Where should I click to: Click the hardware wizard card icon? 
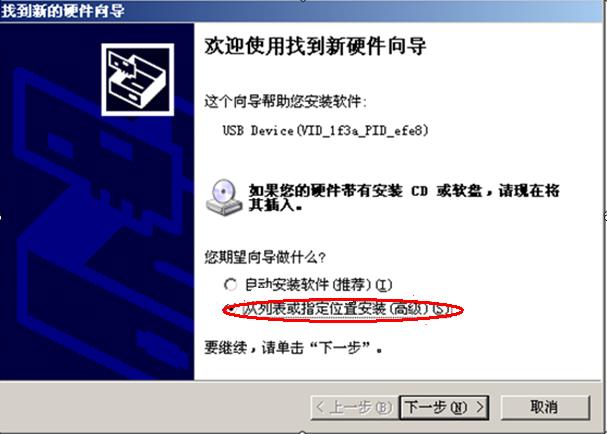pyautogui.click(x=137, y=79)
